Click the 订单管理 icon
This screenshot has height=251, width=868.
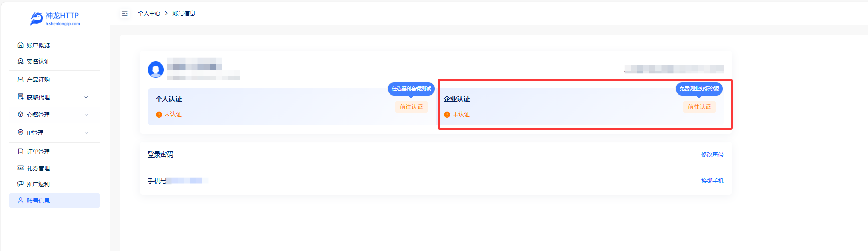(x=21, y=152)
